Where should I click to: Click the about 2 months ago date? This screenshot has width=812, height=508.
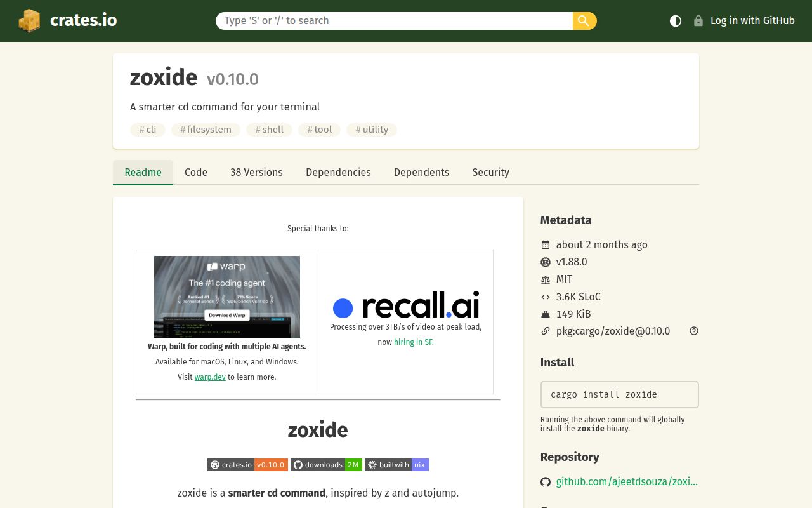click(602, 245)
